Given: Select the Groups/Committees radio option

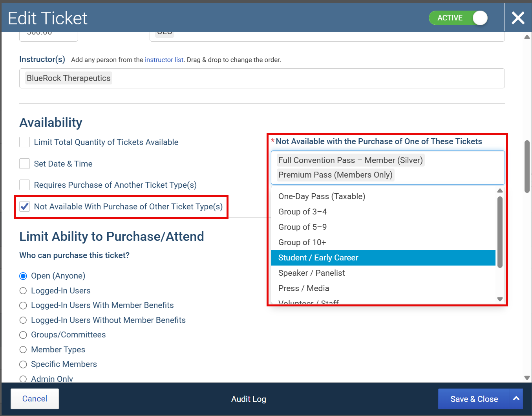Looking at the screenshot, I should [x=23, y=335].
